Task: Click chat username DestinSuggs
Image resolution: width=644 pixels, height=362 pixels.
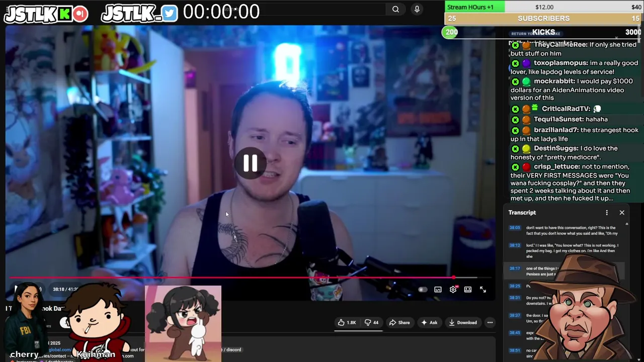Action: pyautogui.click(x=555, y=148)
